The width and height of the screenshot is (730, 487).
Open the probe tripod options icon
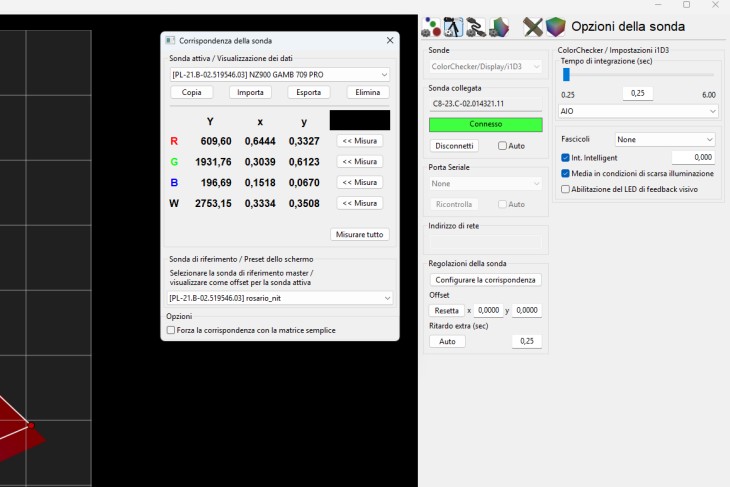453,26
